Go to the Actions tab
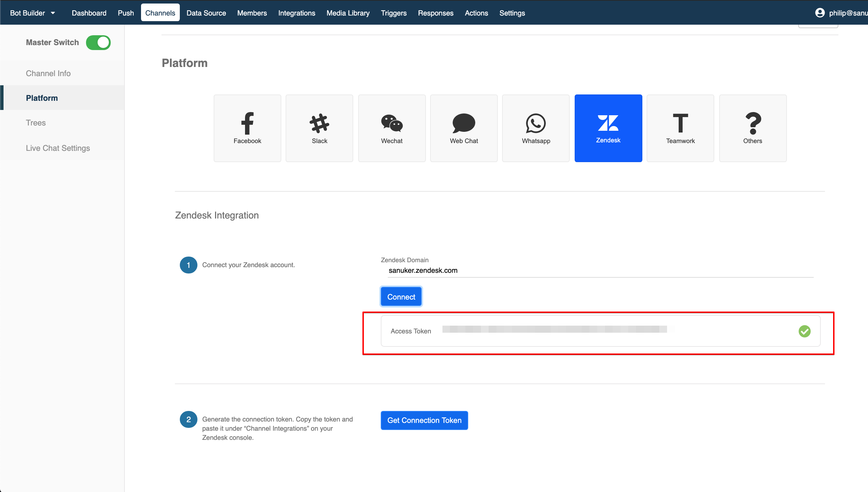This screenshot has height=492, width=868. pyautogui.click(x=476, y=13)
